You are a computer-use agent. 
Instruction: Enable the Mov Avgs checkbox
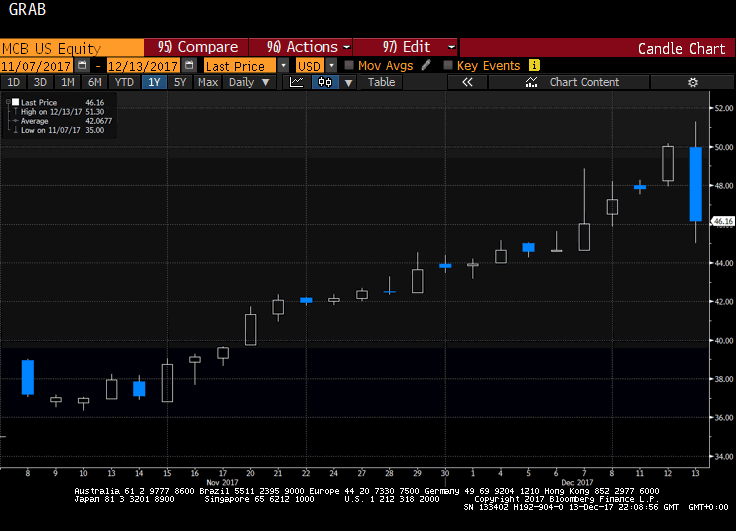point(348,65)
